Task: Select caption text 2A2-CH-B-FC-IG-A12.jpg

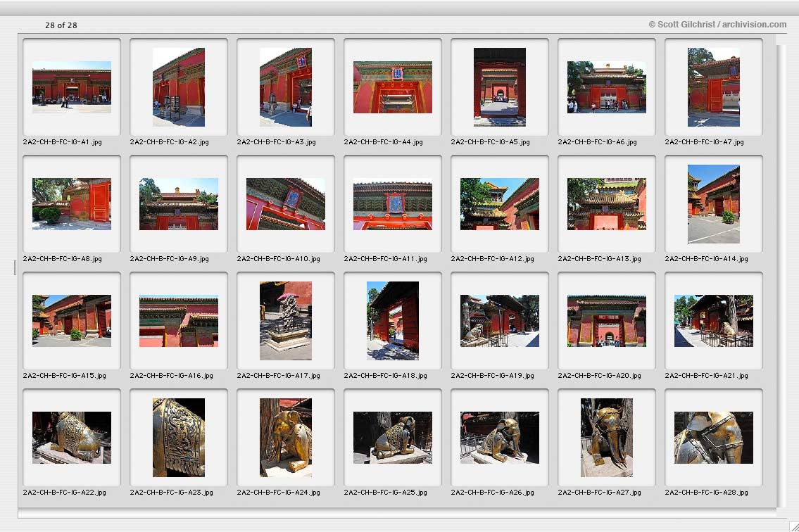Action: point(493,259)
